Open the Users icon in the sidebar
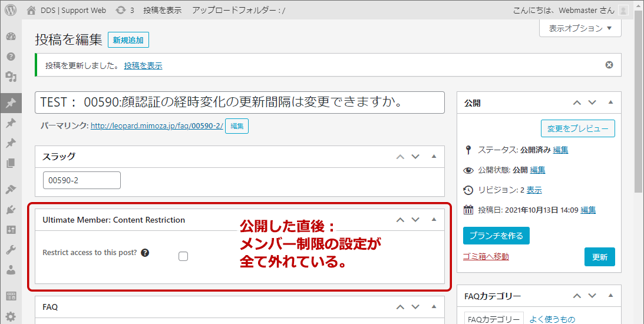 11,270
